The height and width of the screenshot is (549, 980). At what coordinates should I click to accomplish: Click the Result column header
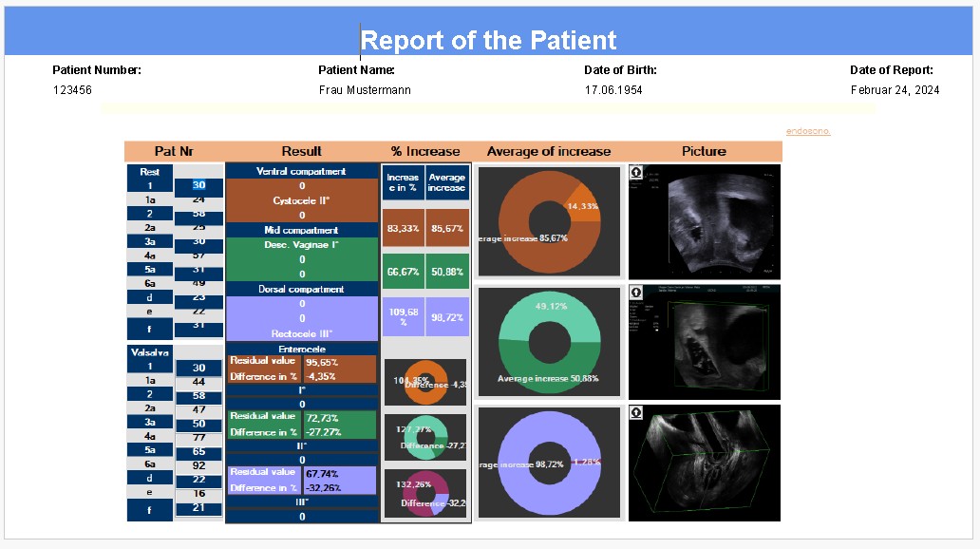[x=301, y=151]
